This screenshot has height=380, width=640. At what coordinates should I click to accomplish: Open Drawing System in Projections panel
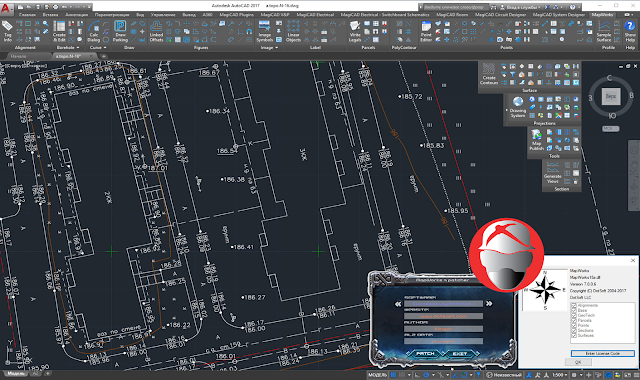coord(518,107)
